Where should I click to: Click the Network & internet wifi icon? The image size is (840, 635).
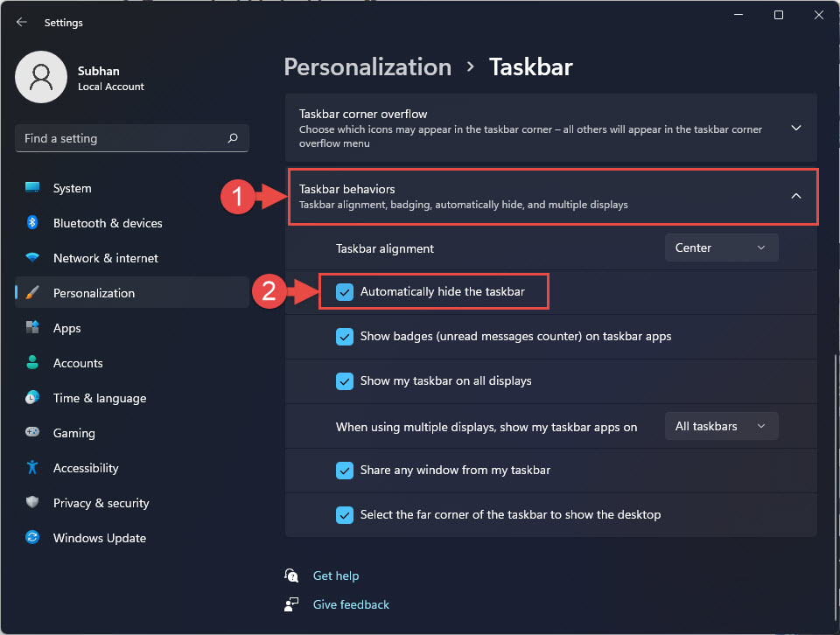32,257
